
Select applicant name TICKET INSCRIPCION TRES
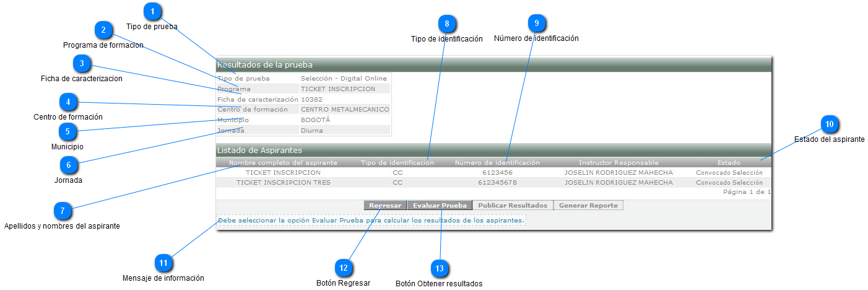point(284,183)
